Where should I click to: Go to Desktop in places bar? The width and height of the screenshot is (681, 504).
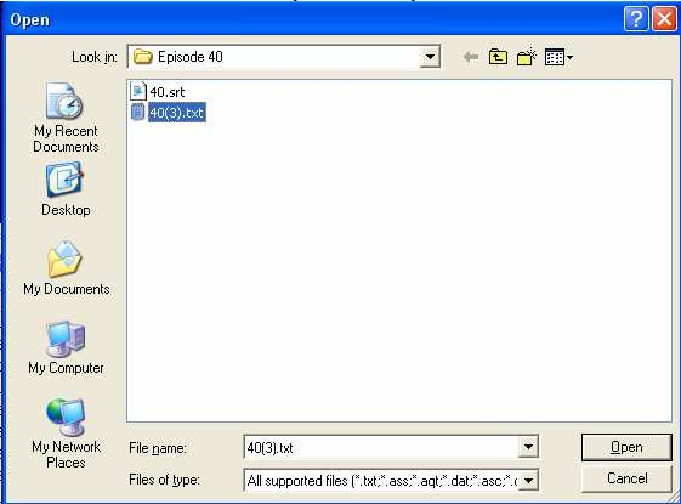coord(66,189)
